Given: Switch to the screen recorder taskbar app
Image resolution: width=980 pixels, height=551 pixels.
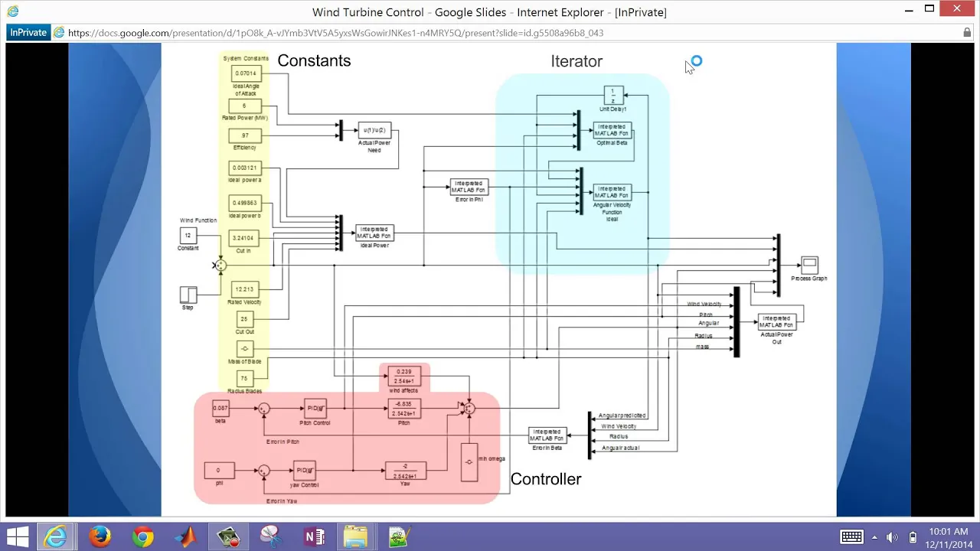Looking at the screenshot, I should pyautogui.click(x=228, y=536).
